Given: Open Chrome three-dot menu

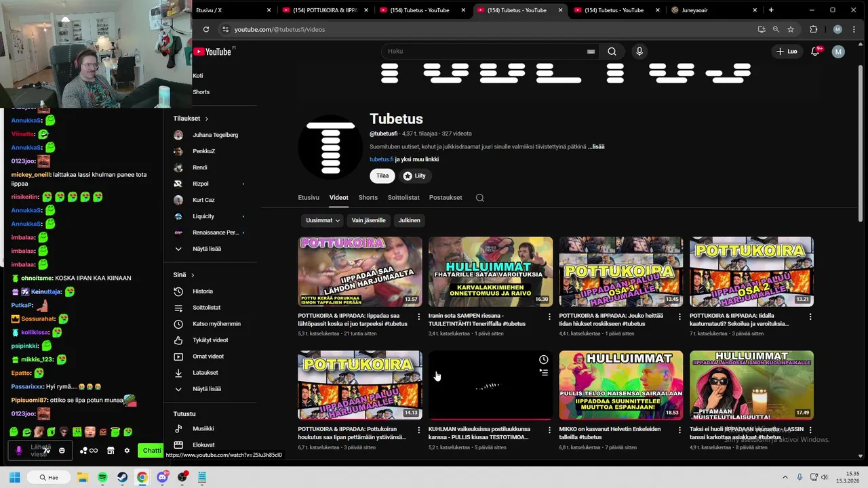Looking at the screenshot, I should (x=854, y=29).
